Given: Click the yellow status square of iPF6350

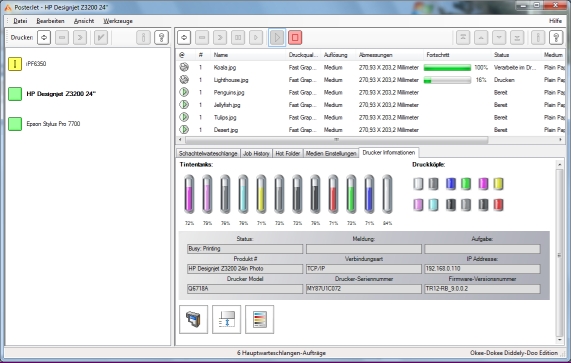Looking at the screenshot, I should [15, 64].
